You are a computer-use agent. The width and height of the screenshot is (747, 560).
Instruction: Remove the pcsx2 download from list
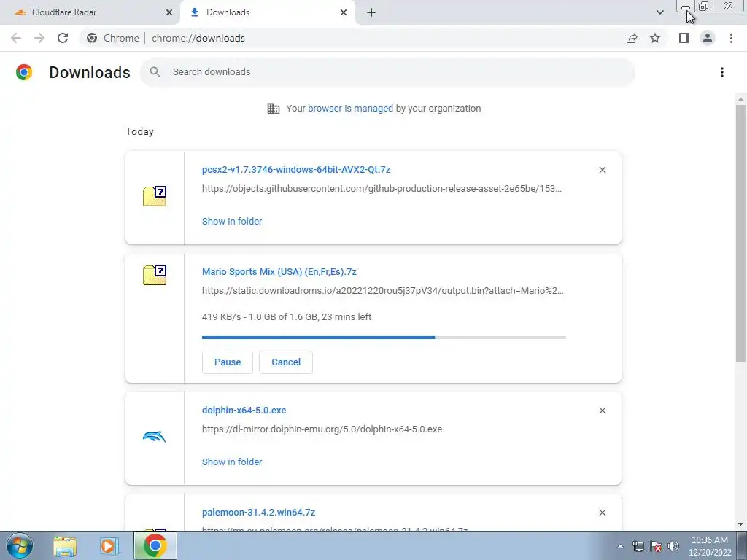coord(602,170)
